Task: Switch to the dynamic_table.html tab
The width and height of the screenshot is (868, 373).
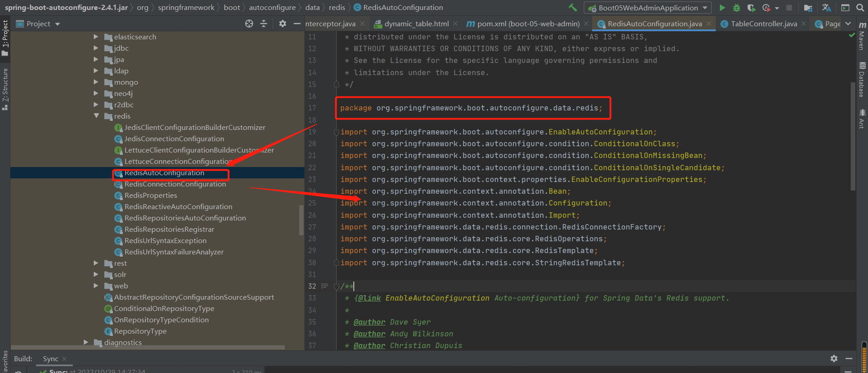Action: pos(416,24)
